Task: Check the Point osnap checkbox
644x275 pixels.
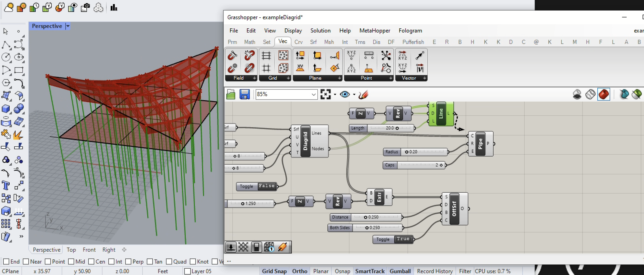Action: [x=48, y=262]
